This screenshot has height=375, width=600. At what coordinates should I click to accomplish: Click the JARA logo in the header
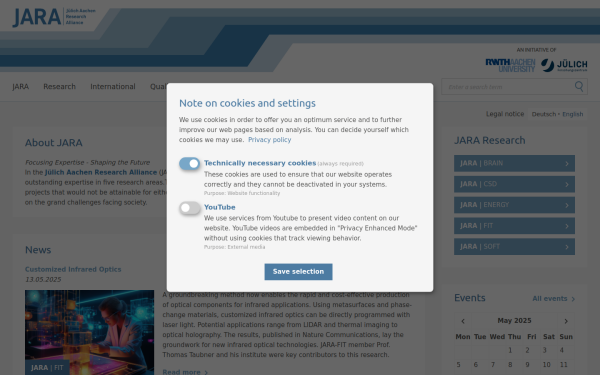tap(54, 17)
